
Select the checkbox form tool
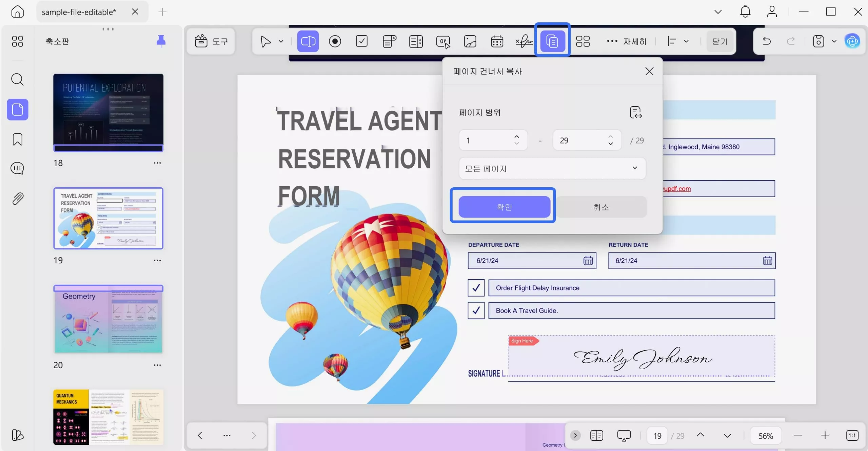tap(362, 41)
